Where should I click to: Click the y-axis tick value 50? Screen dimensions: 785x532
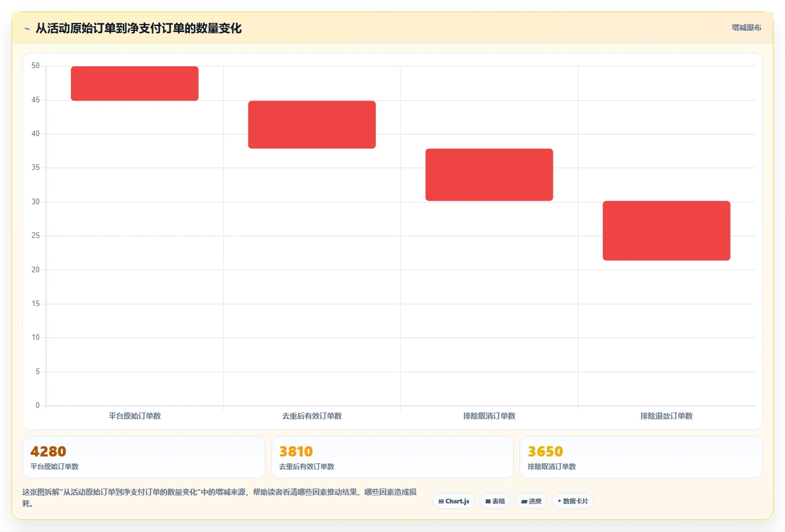tap(35, 66)
